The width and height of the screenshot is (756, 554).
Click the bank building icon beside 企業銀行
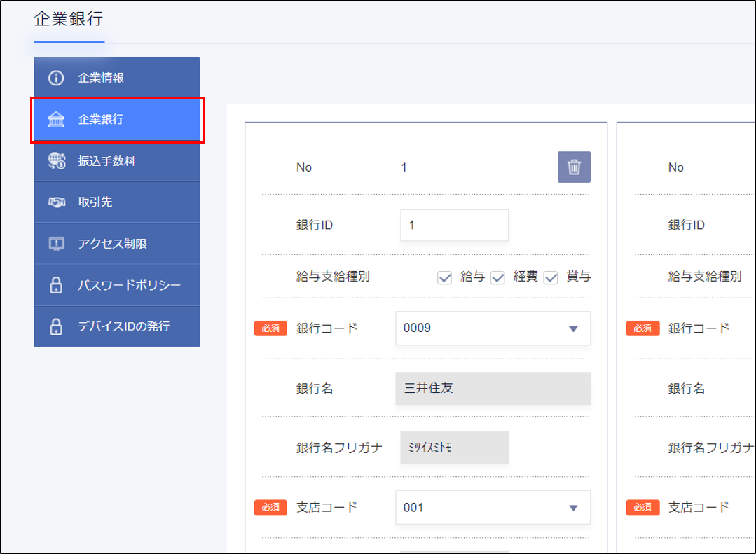(56, 119)
